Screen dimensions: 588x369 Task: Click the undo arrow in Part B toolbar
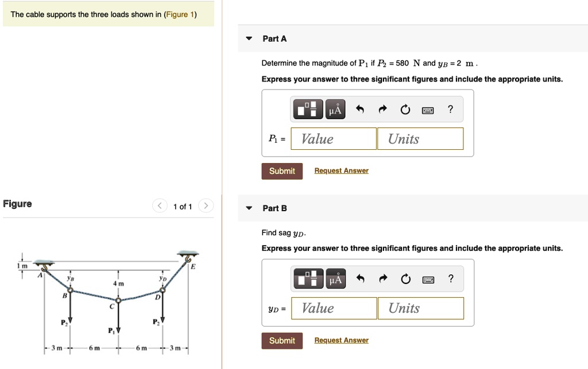point(360,278)
